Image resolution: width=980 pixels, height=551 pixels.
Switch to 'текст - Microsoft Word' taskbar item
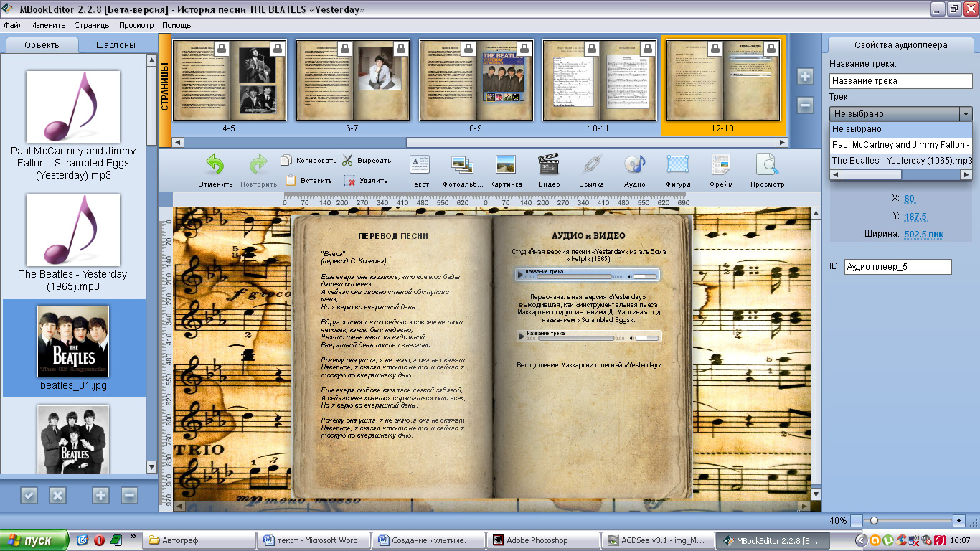point(314,540)
